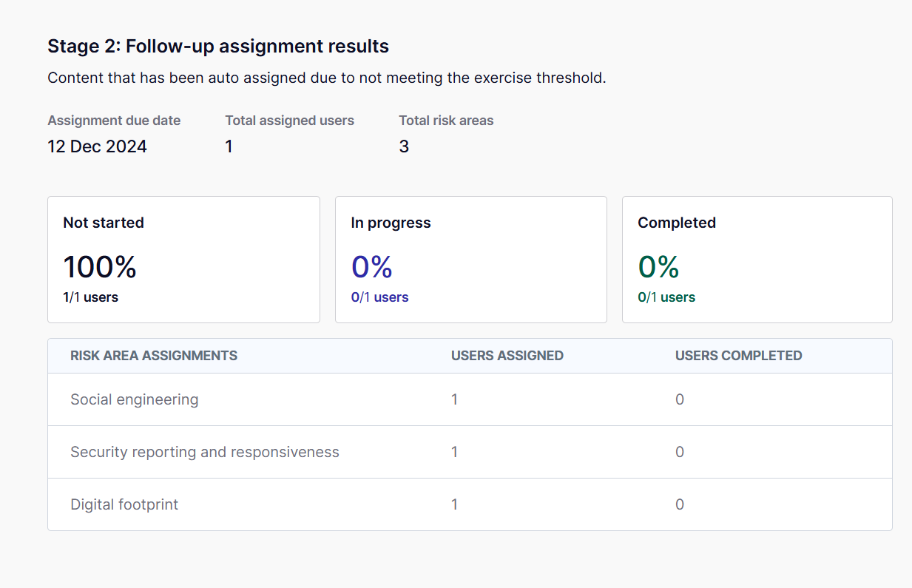Click the Total assigned users label

click(x=289, y=121)
